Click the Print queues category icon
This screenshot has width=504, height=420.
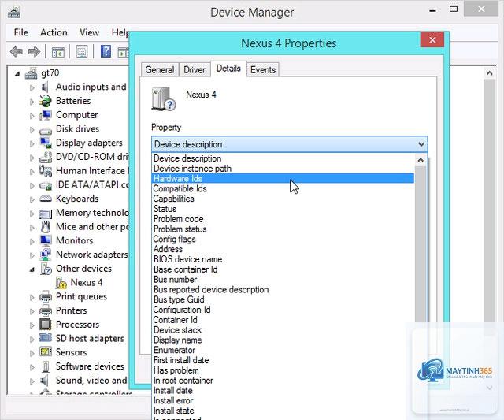[46, 296]
